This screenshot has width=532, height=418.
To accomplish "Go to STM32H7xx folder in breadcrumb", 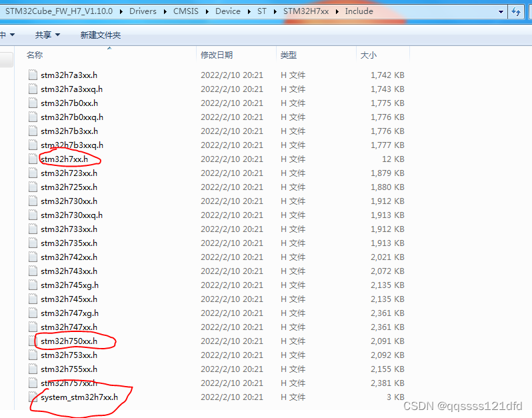I will [306, 11].
